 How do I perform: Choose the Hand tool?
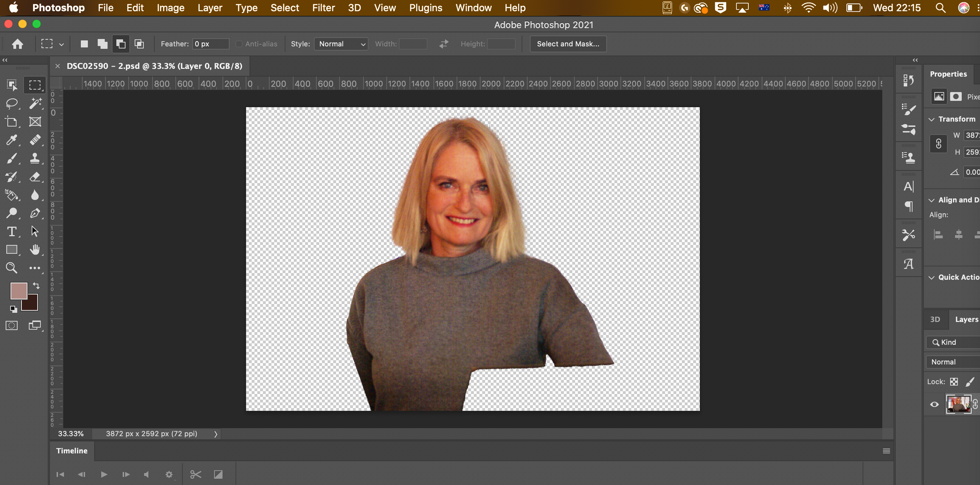coord(35,250)
